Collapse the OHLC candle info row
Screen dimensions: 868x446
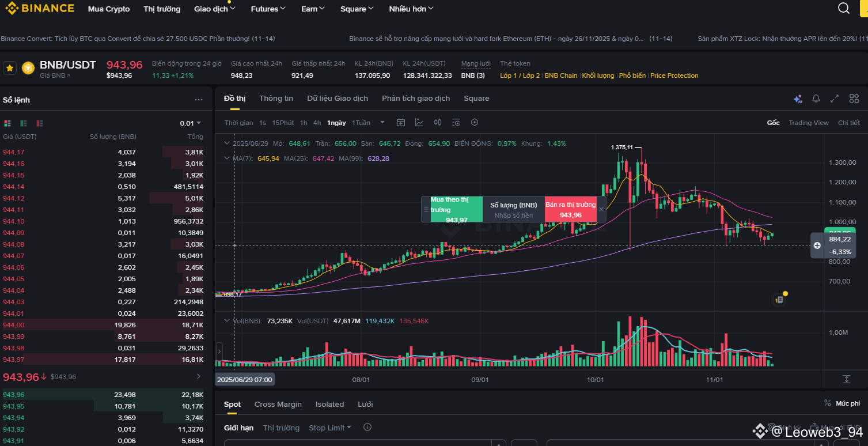227,143
